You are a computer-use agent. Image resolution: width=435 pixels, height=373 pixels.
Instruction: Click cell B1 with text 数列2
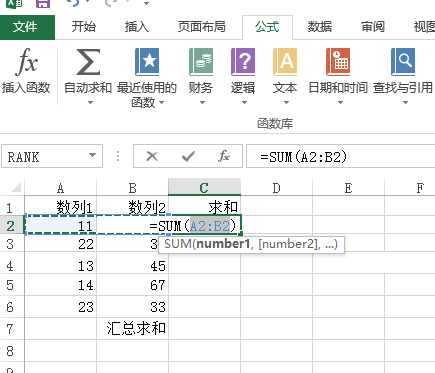(132, 207)
